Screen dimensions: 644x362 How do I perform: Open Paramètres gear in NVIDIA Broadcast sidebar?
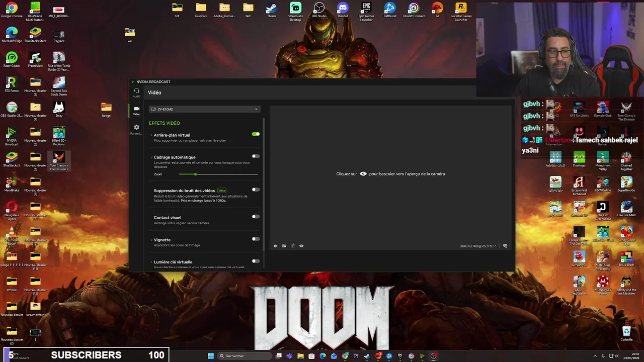(x=136, y=130)
